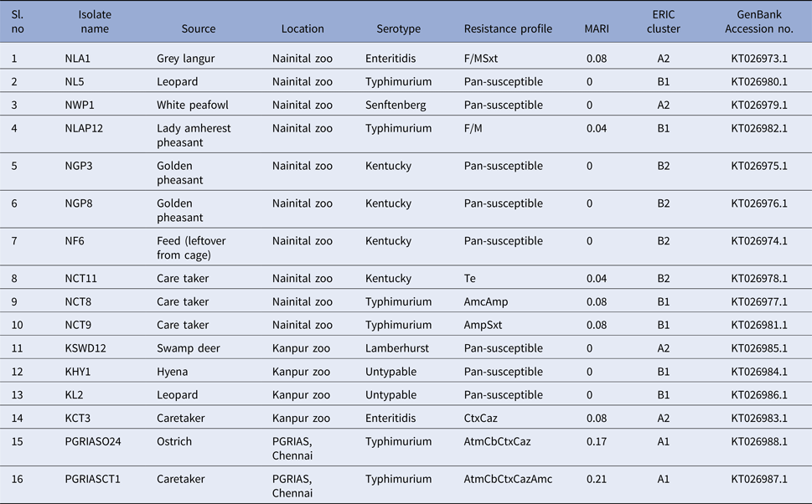Click isolate name PGRIASO24
The image size is (812, 504).
(98, 441)
